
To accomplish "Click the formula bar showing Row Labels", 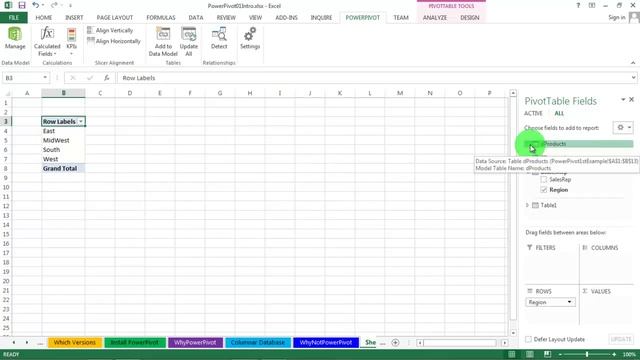I will click(374, 78).
